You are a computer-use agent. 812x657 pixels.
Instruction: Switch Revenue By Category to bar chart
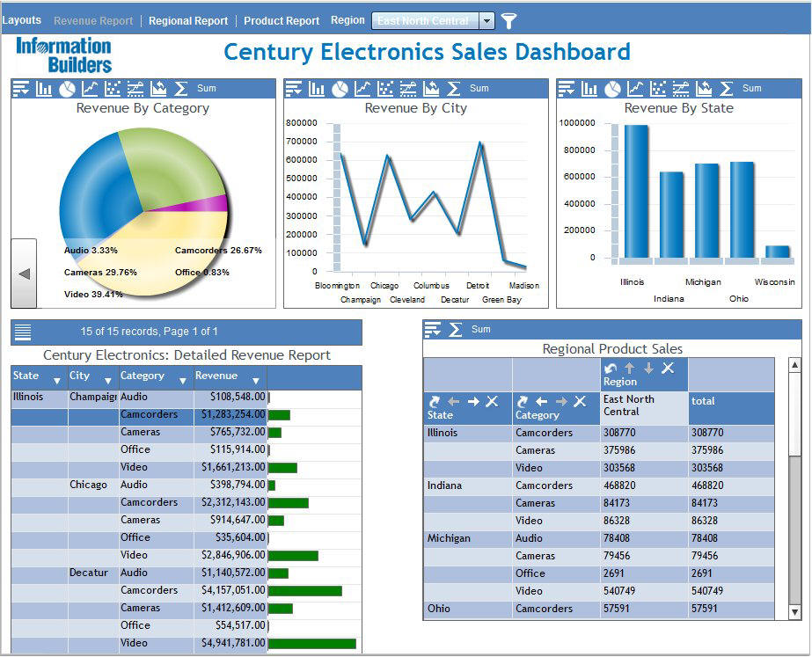click(x=44, y=89)
